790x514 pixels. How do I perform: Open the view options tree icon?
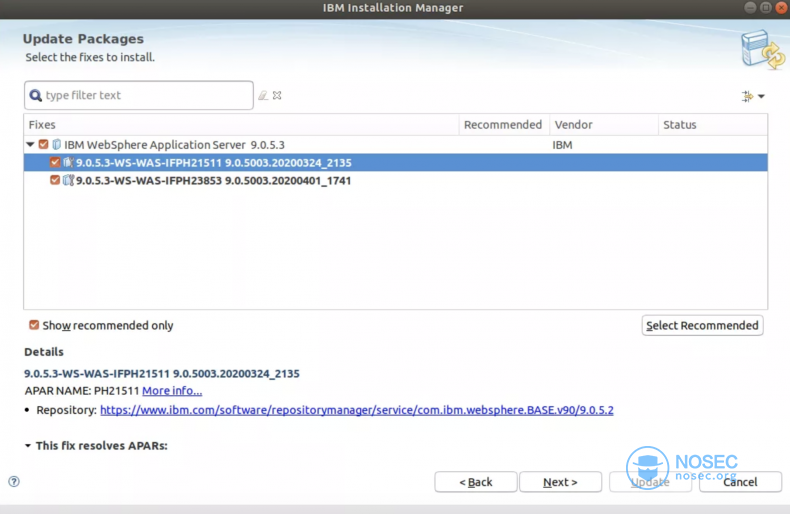click(x=747, y=96)
